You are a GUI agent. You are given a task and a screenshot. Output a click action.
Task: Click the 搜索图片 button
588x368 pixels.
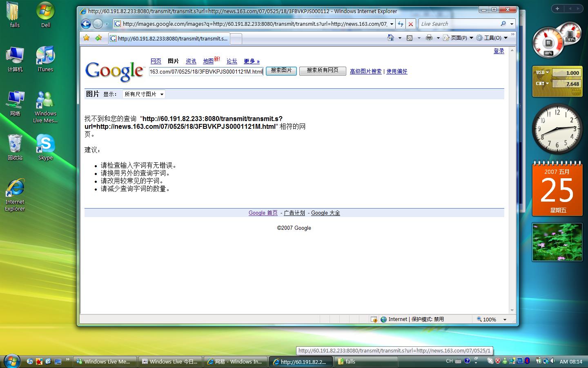coord(281,71)
